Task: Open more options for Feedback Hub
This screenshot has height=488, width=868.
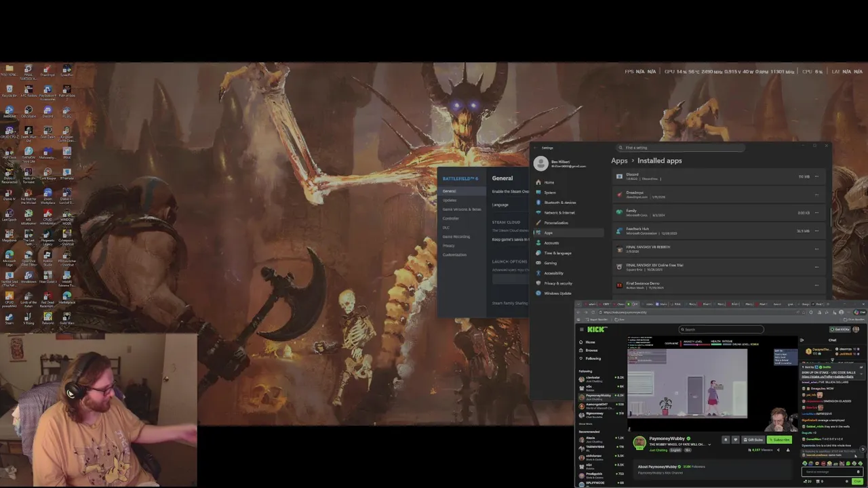Action: coord(816,231)
